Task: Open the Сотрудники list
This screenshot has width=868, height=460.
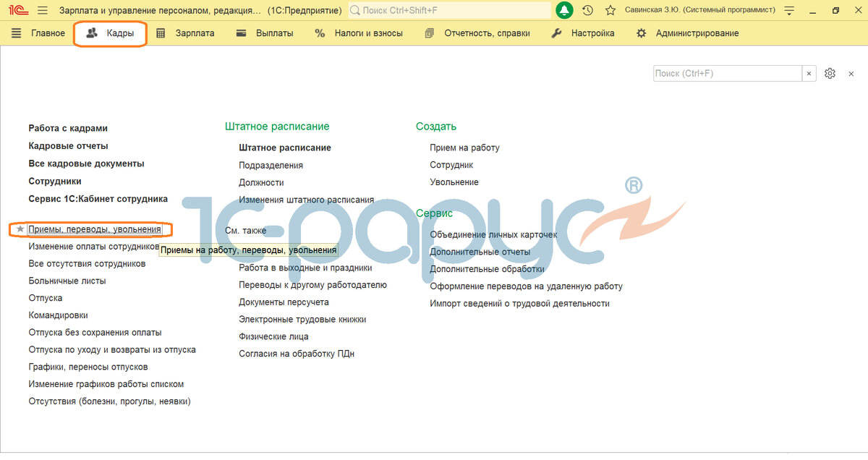Action: coord(55,182)
